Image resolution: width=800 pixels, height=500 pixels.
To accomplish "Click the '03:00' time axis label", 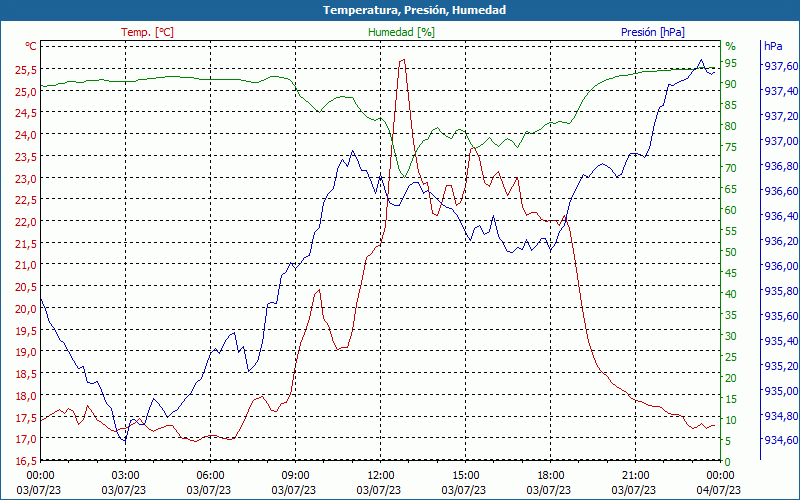I will pyautogui.click(x=125, y=476).
